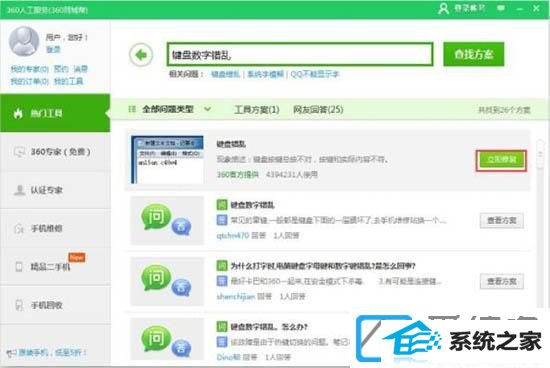The height and width of the screenshot is (368, 550).
Task: Open the 预约 link
Action: click(x=61, y=69)
